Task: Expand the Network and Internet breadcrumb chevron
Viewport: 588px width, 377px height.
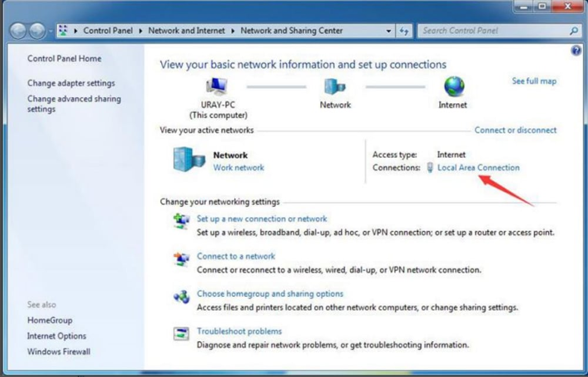Action: (x=232, y=31)
